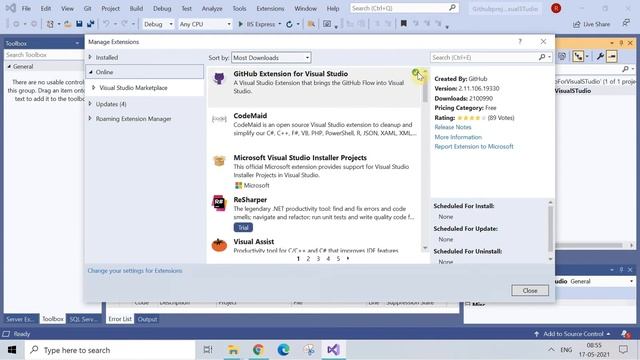Click the Windows Start button

pos(12,350)
